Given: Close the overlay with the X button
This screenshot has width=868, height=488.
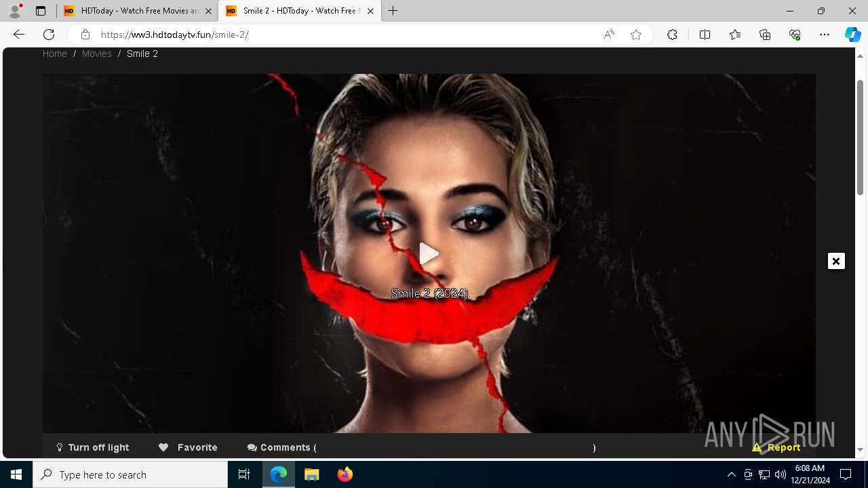Looking at the screenshot, I should pyautogui.click(x=836, y=261).
